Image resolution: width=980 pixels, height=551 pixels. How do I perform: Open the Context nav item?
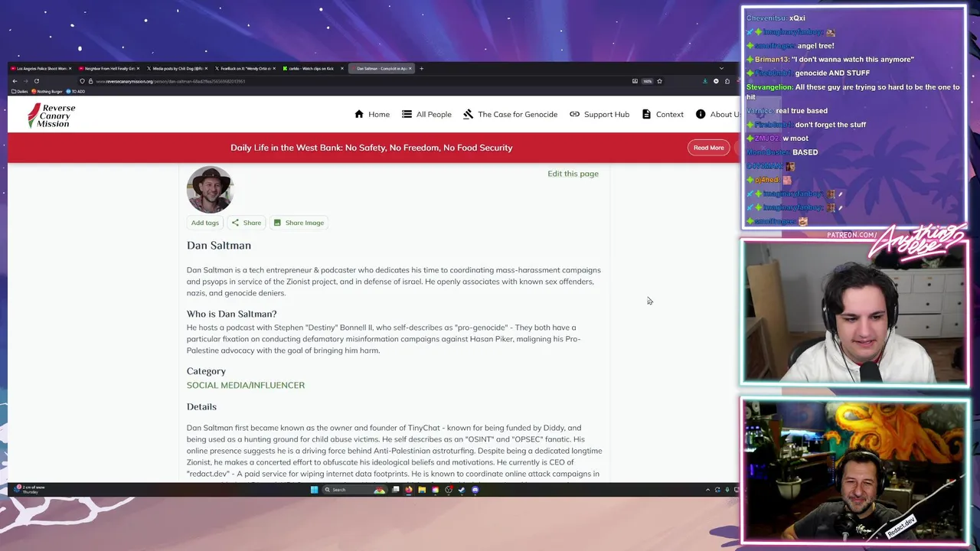(x=663, y=114)
